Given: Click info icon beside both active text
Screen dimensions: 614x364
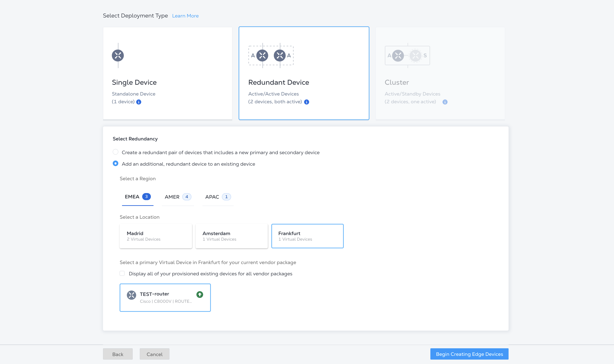Looking at the screenshot, I should pos(307,102).
